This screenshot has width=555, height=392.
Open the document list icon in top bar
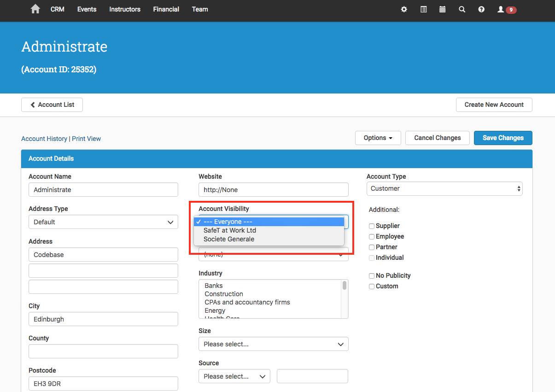tap(423, 9)
